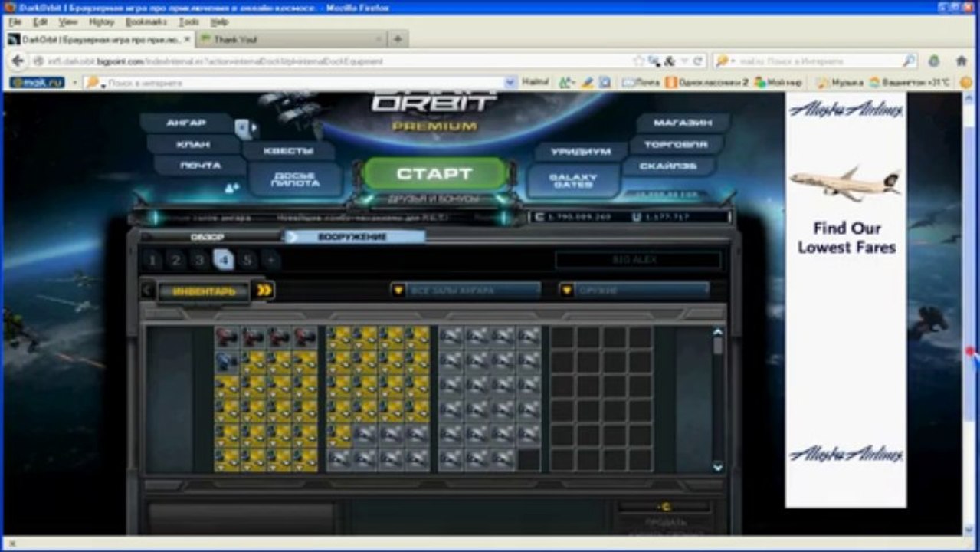The height and width of the screenshot is (552, 980).
Task: Select hangar slot 3
Action: [199, 260]
